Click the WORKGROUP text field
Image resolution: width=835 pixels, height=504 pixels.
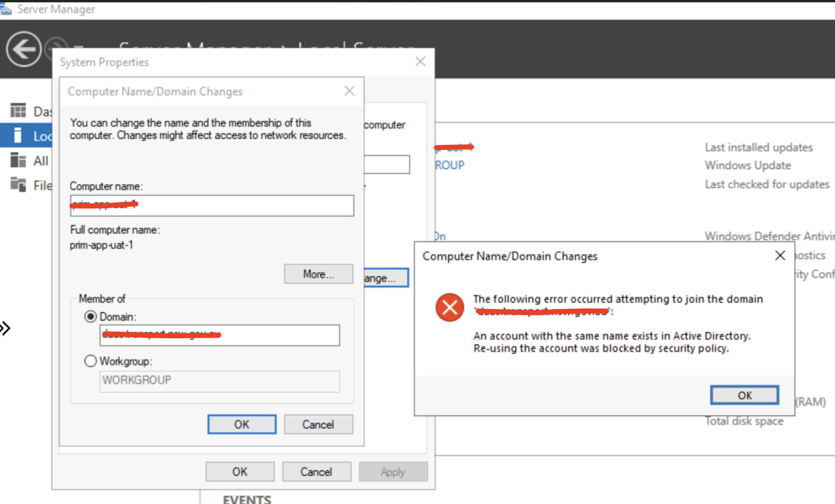pyautogui.click(x=220, y=381)
